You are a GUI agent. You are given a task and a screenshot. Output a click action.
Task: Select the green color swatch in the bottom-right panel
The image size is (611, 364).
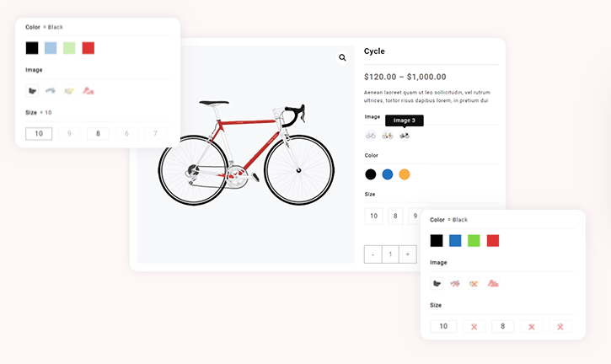(474, 241)
